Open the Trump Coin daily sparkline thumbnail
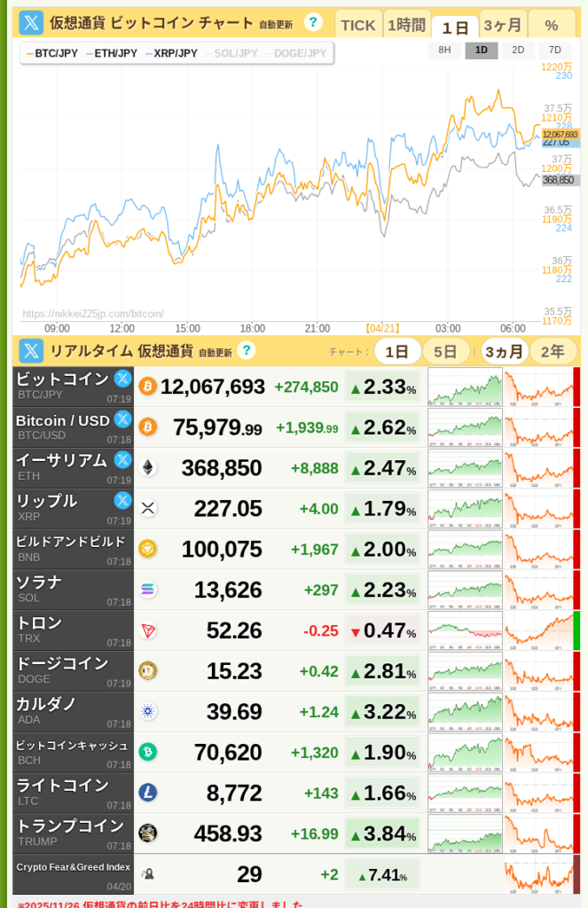This screenshot has width=588, height=908. coord(465,834)
